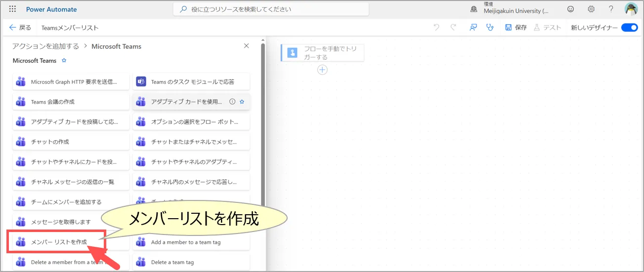Click the 戻る back button
Viewport: 644px width, 272px height.
coord(20,28)
